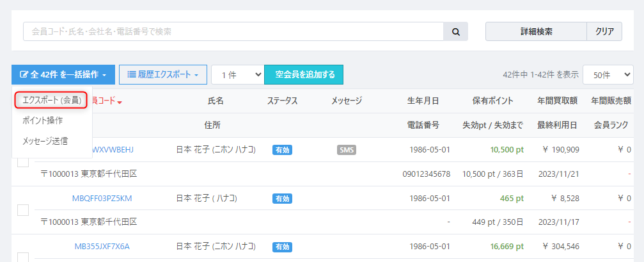
Task: Click the 有効 badge for member MBQFF03PZ5KM
Action: point(282,199)
